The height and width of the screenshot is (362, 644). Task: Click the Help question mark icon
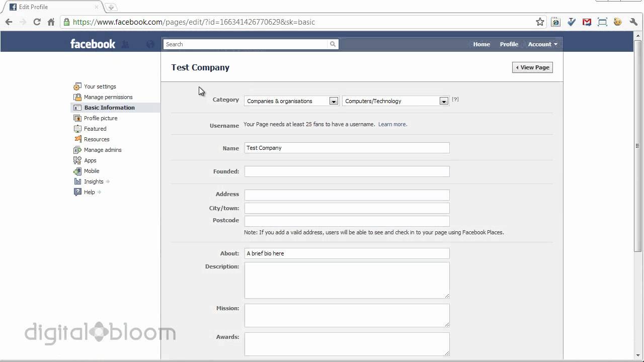[77, 192]
